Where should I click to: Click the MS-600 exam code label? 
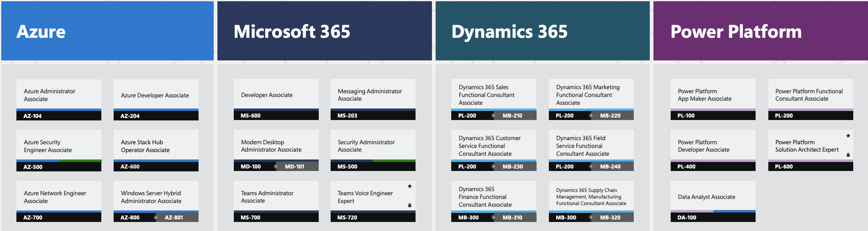[250, 115]
